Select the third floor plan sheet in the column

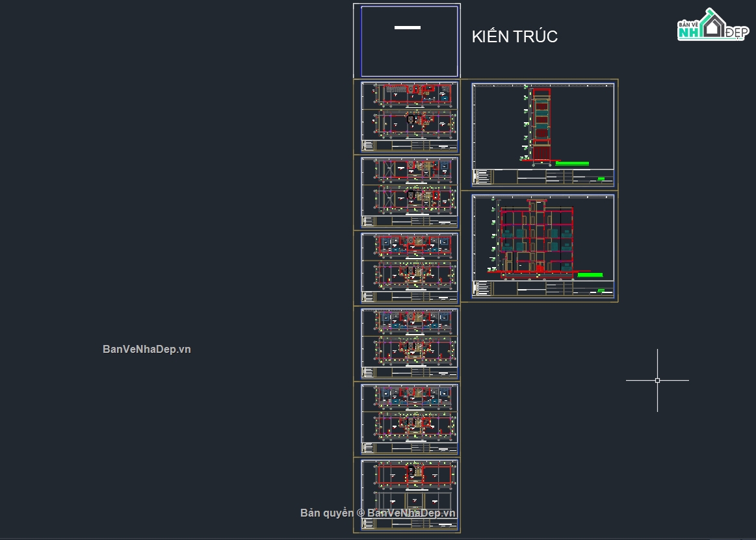(407, 268)
